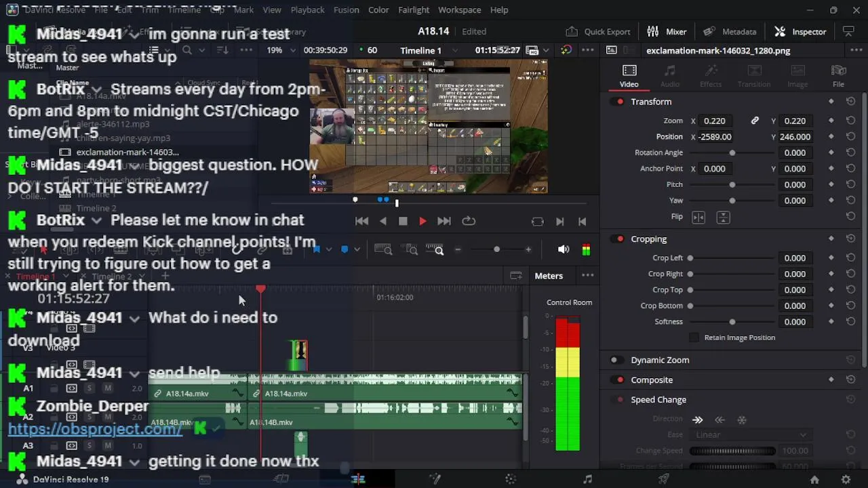Screen dimensions: 868x488
Task: Open the Ease Linear dropdown
Action: pyautogui.click(x=749, y=435)
